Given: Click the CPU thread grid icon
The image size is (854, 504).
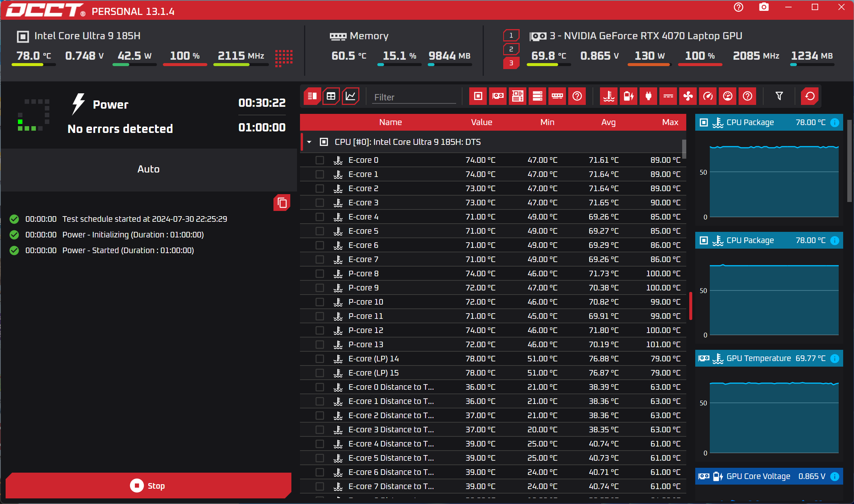Looking at the screenshot, I should 284,59.
